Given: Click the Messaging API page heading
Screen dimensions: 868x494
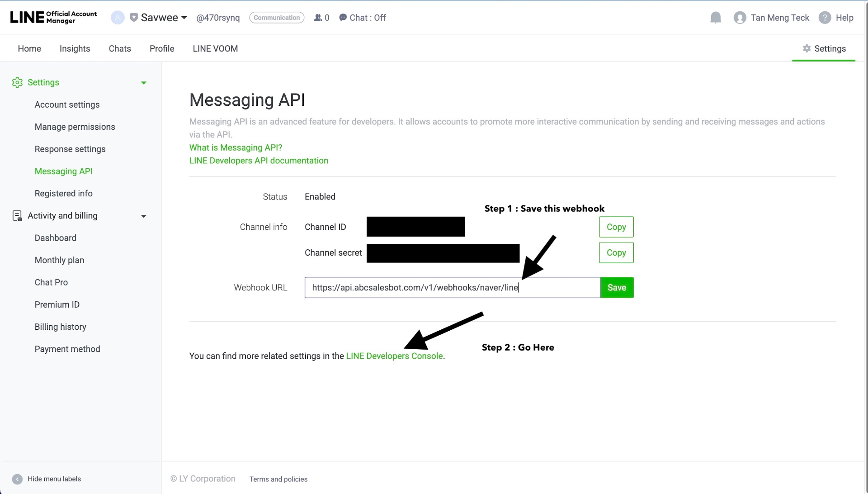Looking at the screenshot, I should (x=247, y=100).
